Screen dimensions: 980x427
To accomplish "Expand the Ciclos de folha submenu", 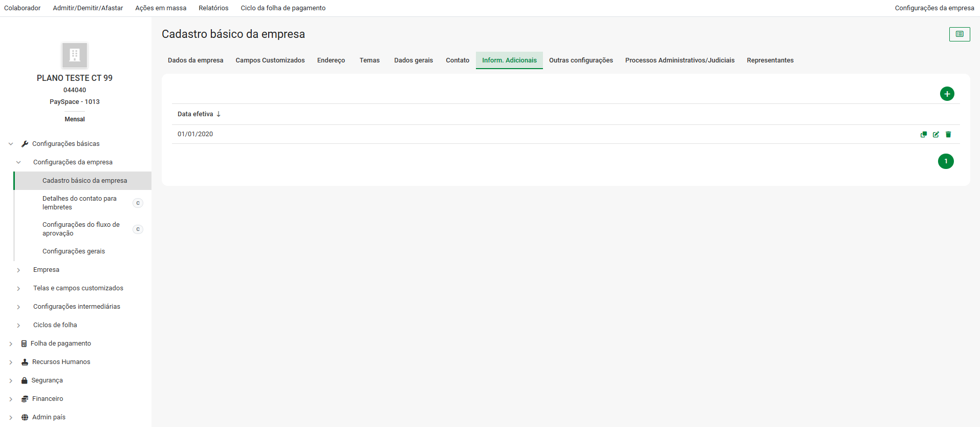I will click(18, 325).
